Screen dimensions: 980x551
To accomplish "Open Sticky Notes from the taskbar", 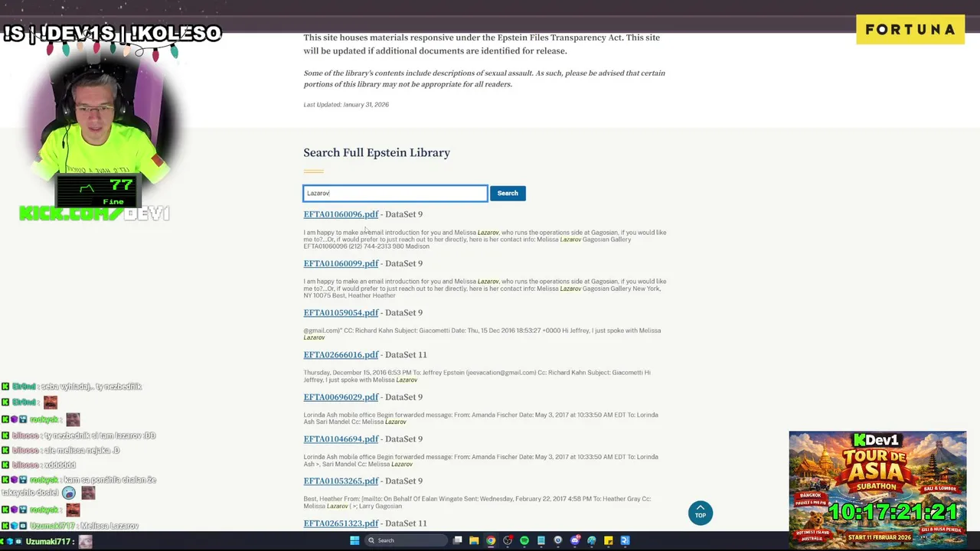I will point(609,540).
